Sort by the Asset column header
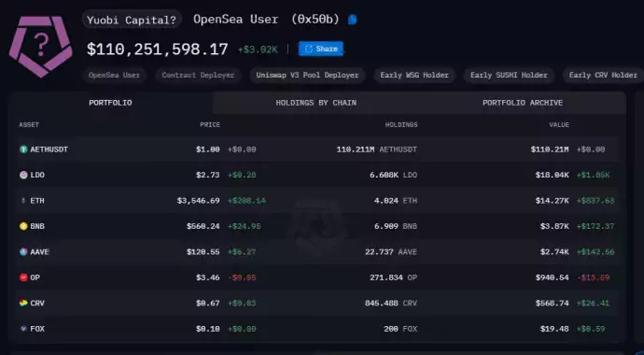The height and width of the screenshot is (355, 644). point(29,125)
